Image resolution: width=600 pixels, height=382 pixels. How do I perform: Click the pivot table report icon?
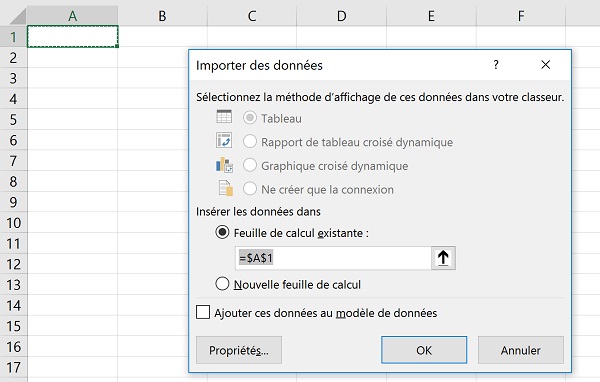pyautogui.click(x=224, y=140)
